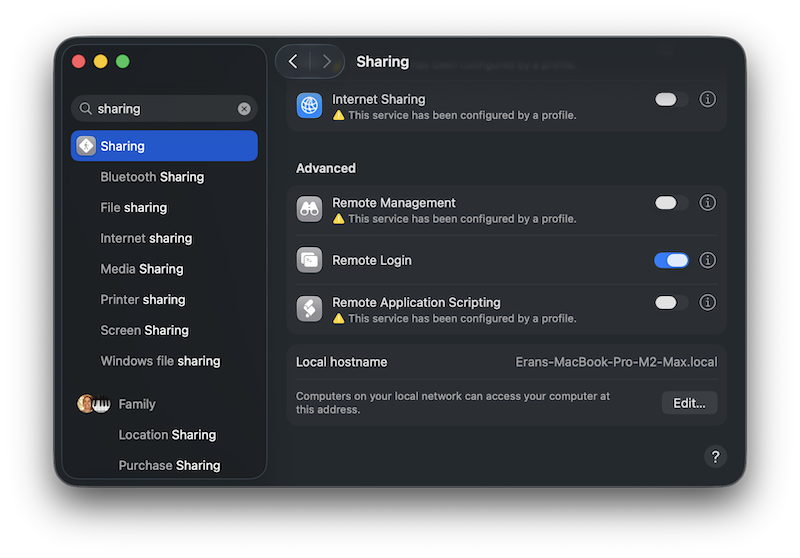Click the Internet Sharing label text
Screen dimensions: 800x558
pos(379,99)
